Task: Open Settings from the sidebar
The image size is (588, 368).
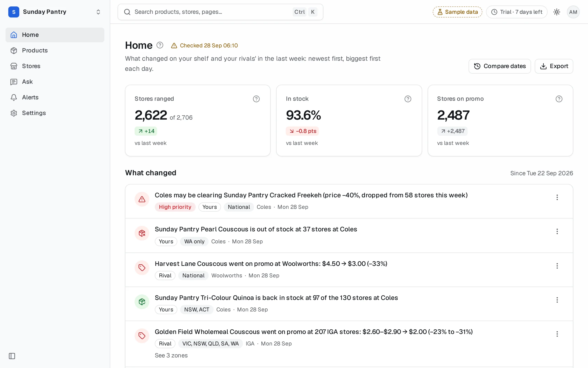Action: 55,113
